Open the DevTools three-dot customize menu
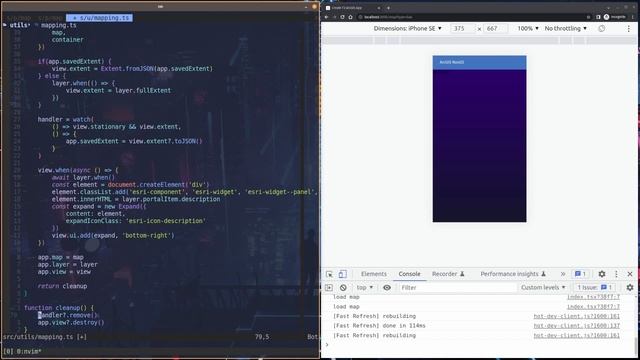This screenshot has width=640, height=360. [x=616, y=274]
